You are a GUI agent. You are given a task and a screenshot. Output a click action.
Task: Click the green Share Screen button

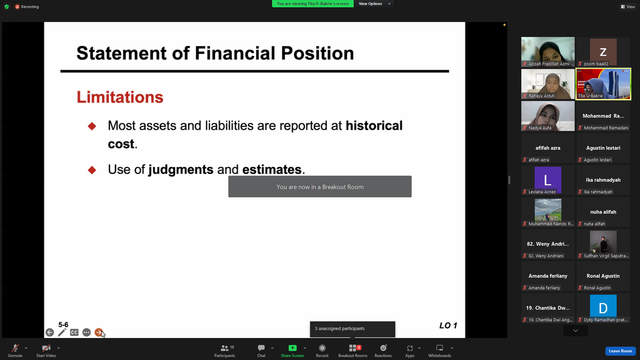[292, 350]
